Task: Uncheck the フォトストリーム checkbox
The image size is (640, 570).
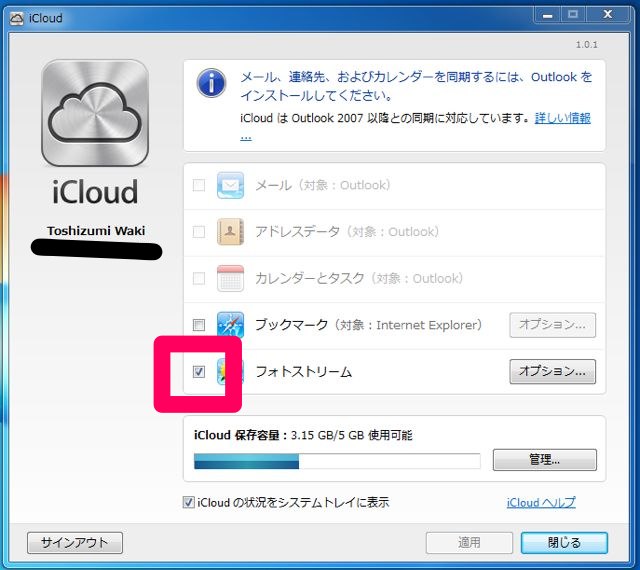Action: tap(199, 372)
